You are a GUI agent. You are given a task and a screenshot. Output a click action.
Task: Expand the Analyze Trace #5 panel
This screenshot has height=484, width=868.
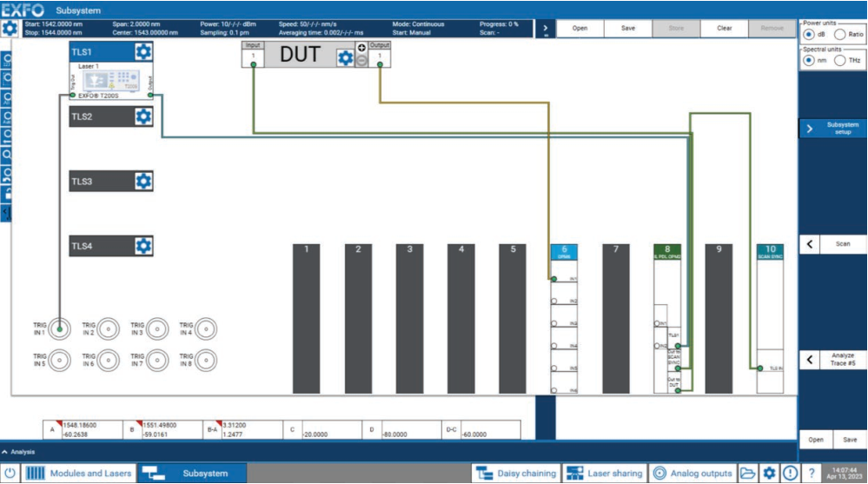click(x=832, y=359)
